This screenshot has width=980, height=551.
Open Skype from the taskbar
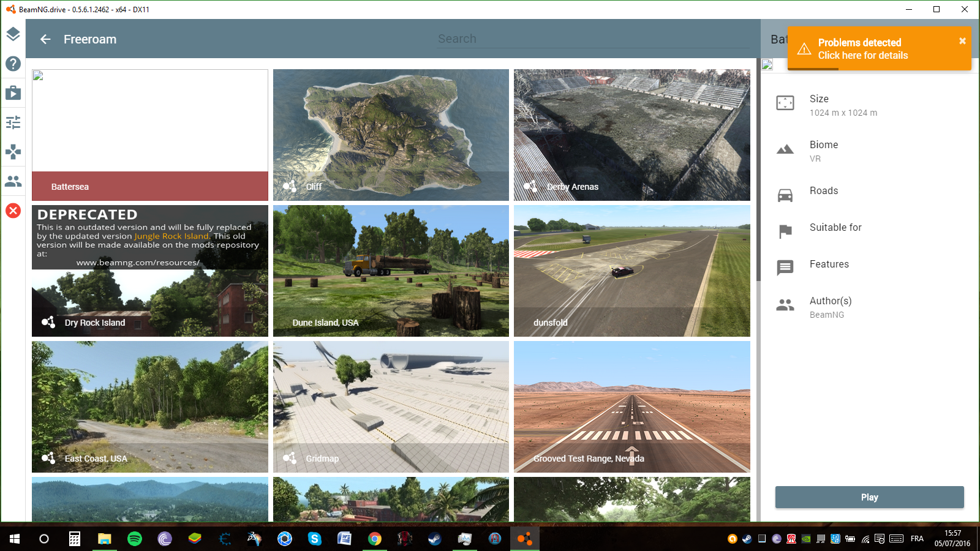pos(315,539)
